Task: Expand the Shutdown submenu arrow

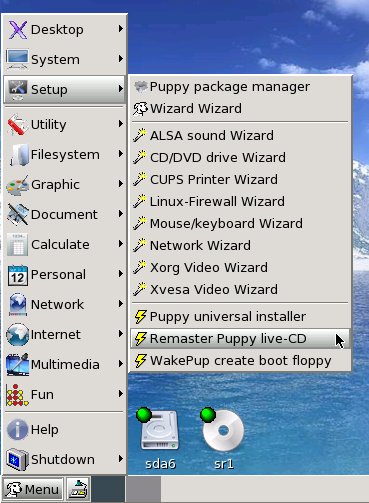Action: click(x=121, y=459)
